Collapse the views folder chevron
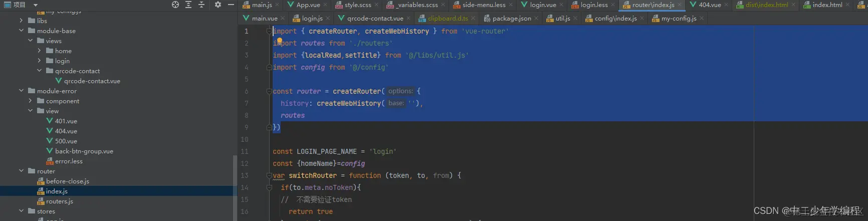This screenshot has width=868, height=221. (30, 41)
